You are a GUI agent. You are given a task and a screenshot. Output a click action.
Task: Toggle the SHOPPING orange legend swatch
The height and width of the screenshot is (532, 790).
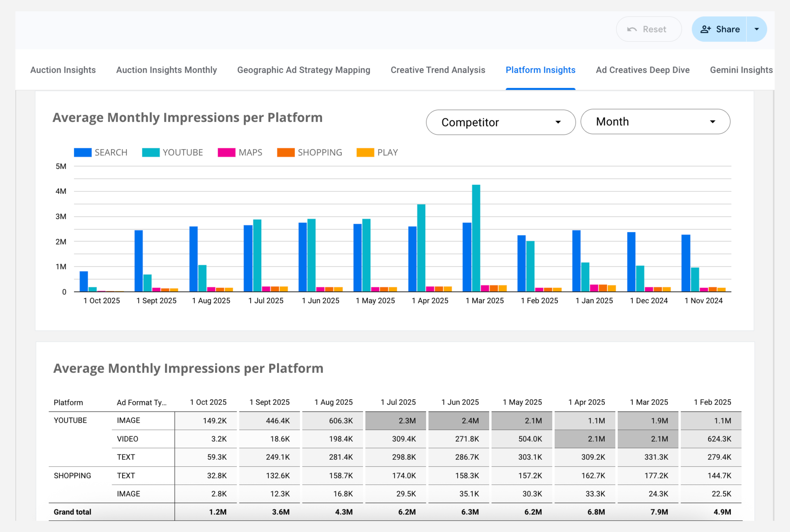tap(286, 153)
